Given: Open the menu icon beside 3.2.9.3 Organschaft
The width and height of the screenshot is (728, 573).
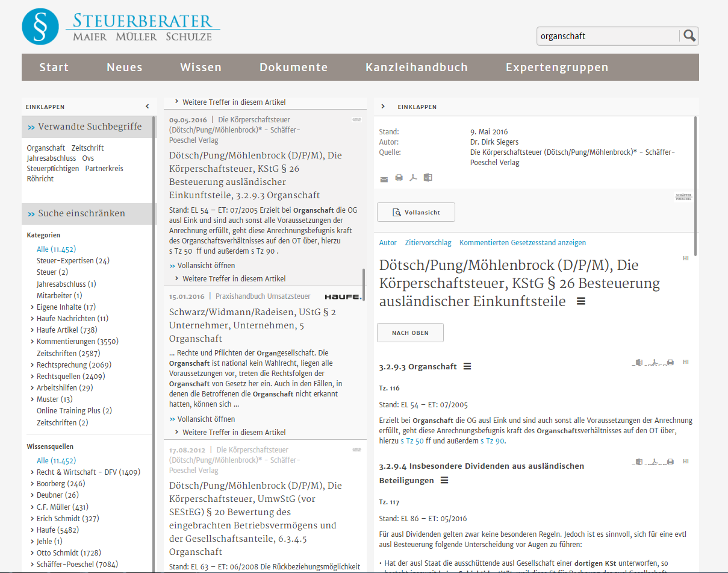Looking at the screenshot, I should click(467, 366).
